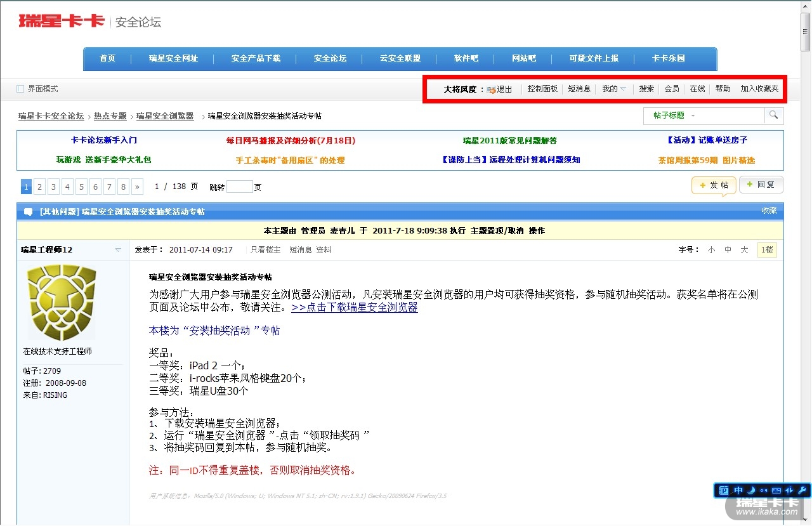Viewport: 812px width, 526px height.
Task: Open the soft keyboard icon on IME bar
Action: click(x=776, y=490)
